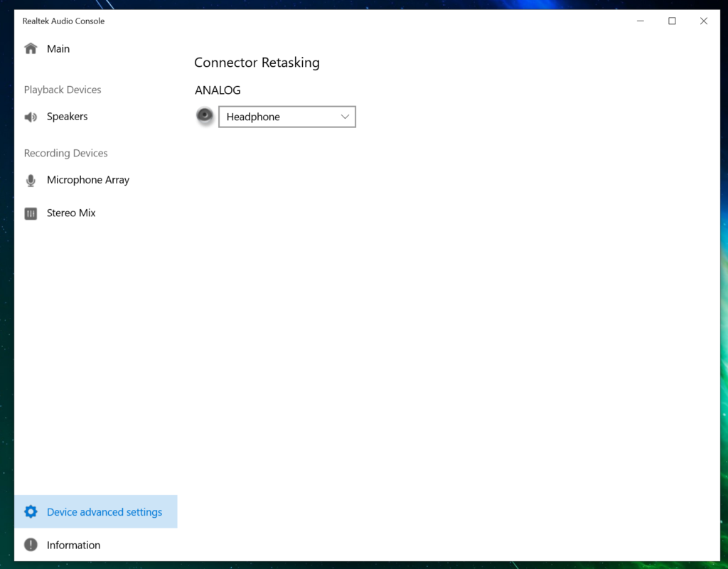Click the ANALOG section label

click(x=218, y=90)
